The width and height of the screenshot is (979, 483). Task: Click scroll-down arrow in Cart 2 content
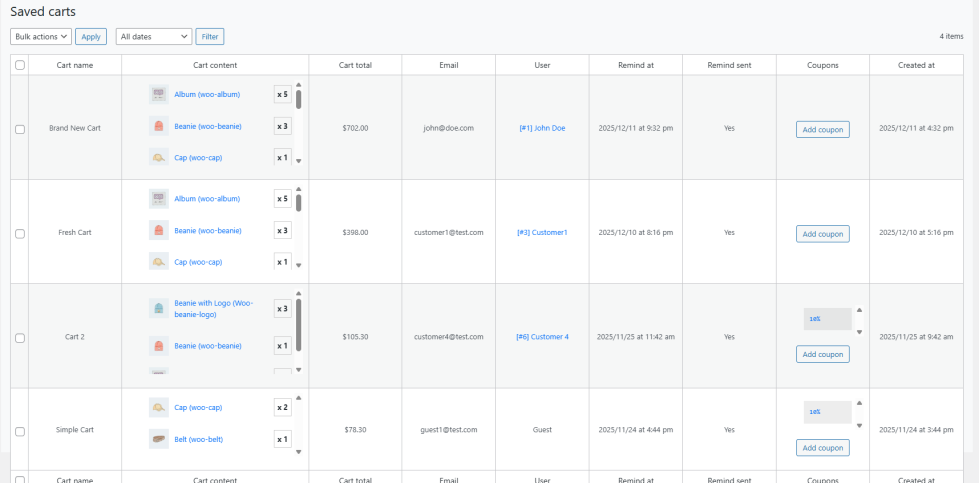298,369
